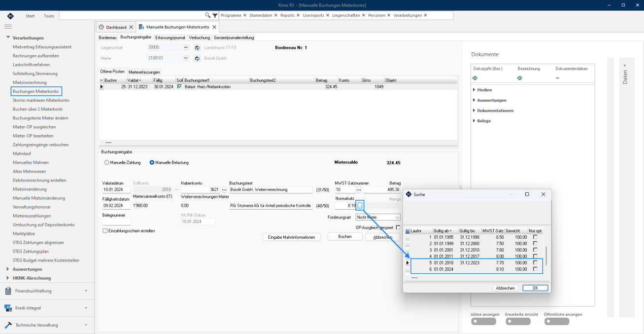Confirm the Suche dialog with OK

pos(535,288)
